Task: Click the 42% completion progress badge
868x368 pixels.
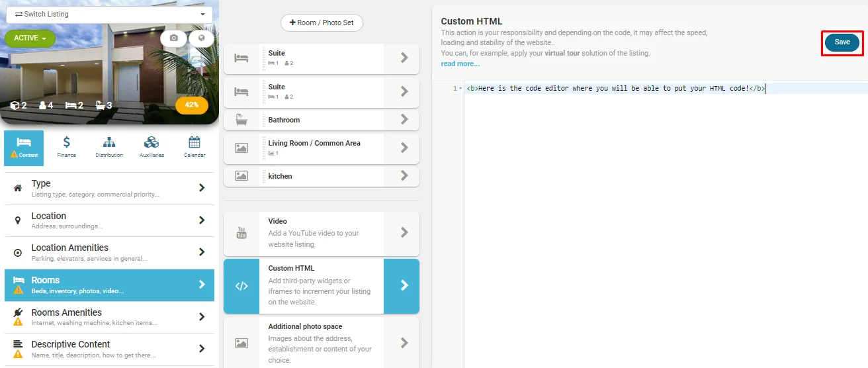Action: 192,105
